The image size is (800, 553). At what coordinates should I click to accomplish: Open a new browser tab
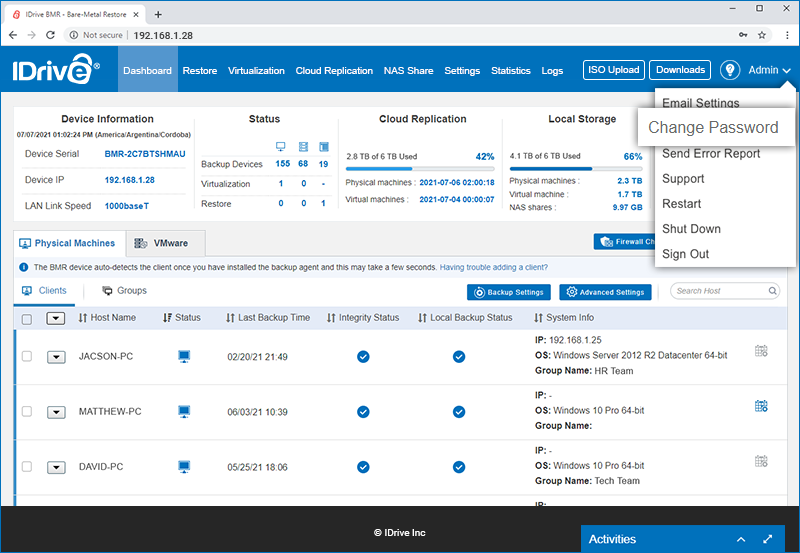[158, 14]
